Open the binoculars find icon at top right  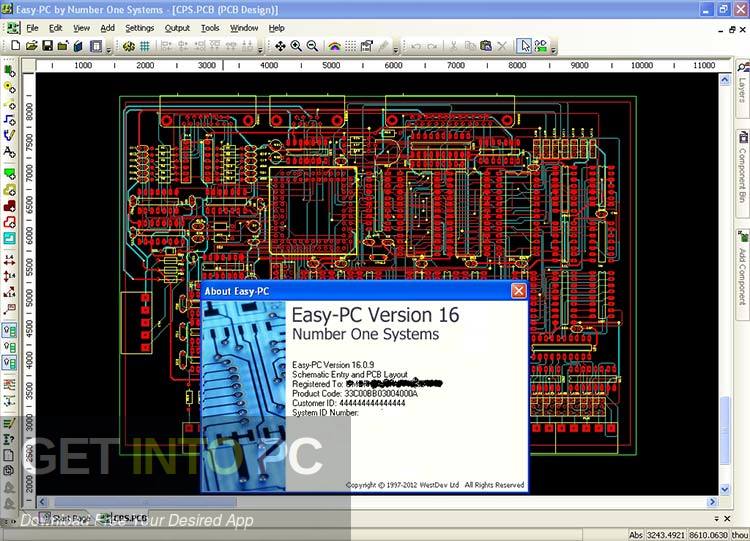(743, 67)
